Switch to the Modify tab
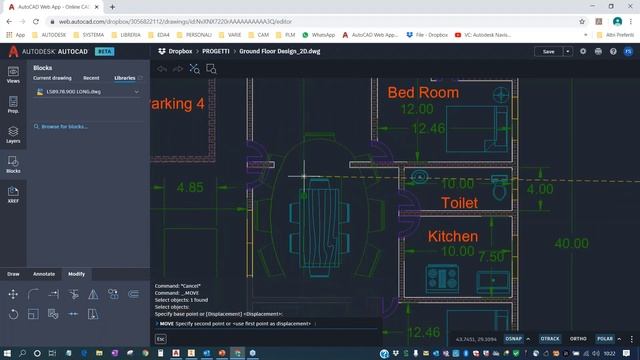Viewport: 640px width, 360px height. (76, 274)
